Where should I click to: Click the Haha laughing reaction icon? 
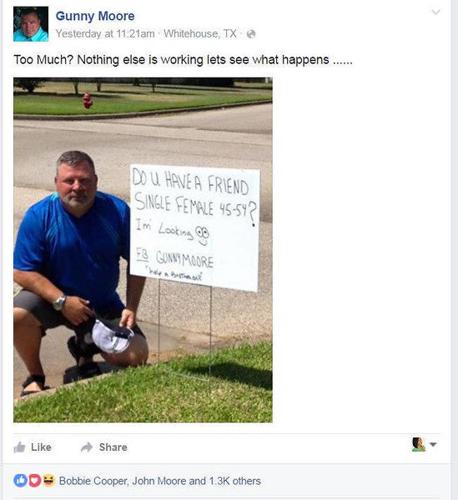49,480
